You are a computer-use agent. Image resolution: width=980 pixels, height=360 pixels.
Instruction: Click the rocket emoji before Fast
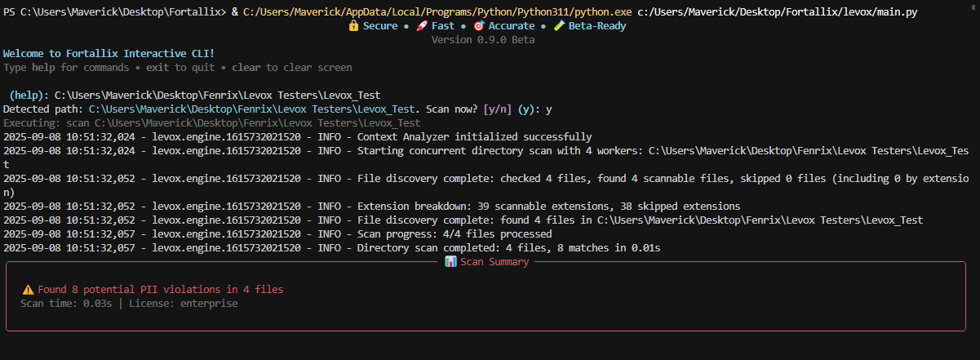422,26
